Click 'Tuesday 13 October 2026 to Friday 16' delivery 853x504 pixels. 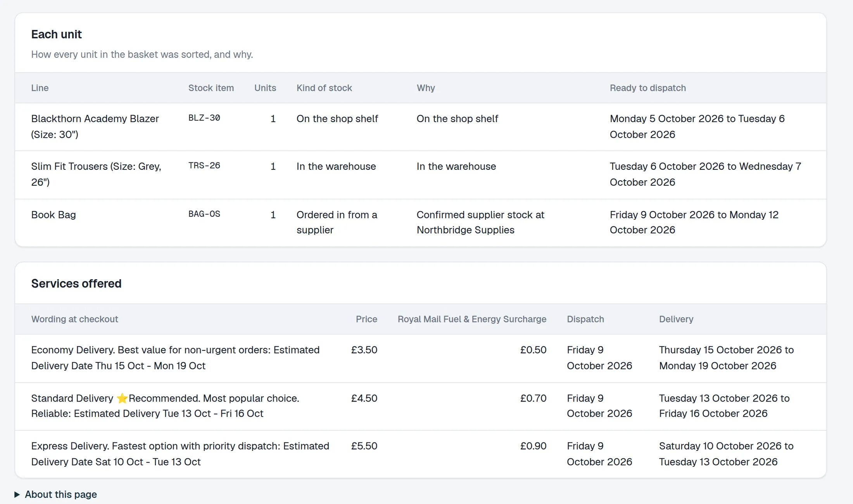(724, 406)
